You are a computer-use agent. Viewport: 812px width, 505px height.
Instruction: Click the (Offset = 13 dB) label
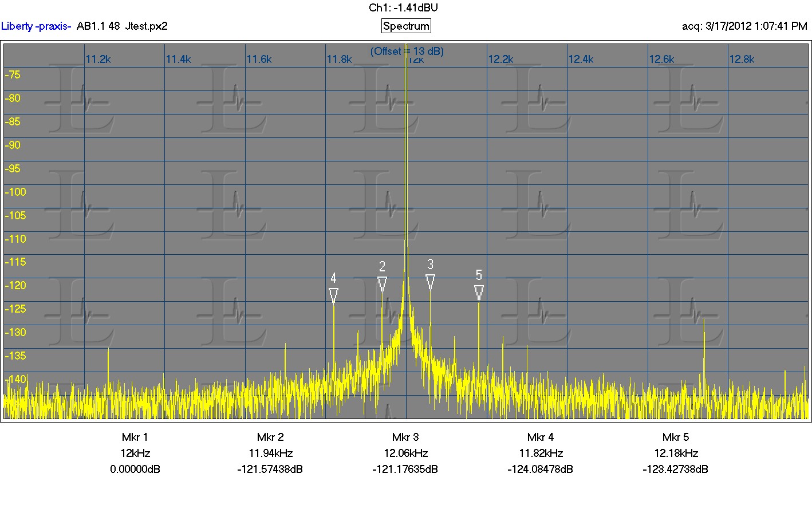click(x=407, y=52)
